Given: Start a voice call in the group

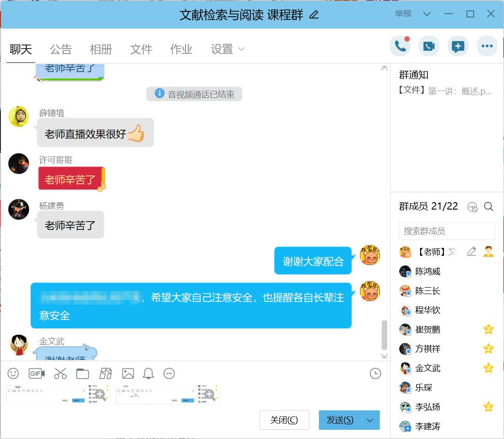Looking at the screenshot, I should (400, 46).
